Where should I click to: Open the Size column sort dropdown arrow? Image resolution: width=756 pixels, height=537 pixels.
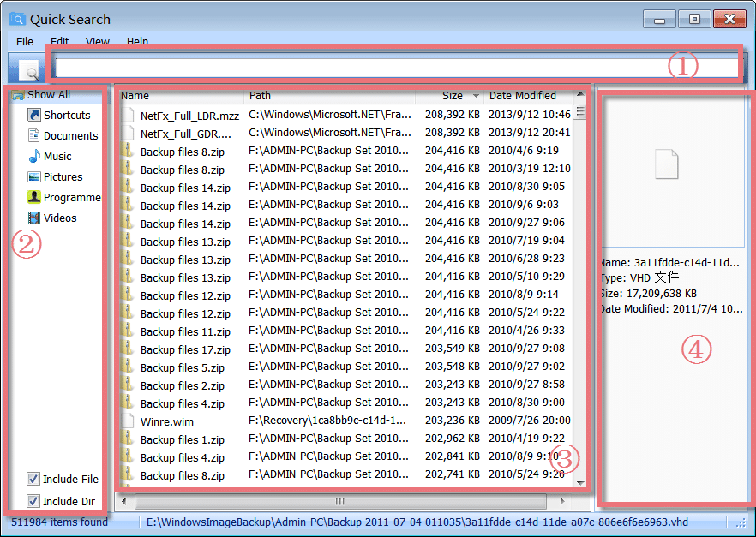475,95
